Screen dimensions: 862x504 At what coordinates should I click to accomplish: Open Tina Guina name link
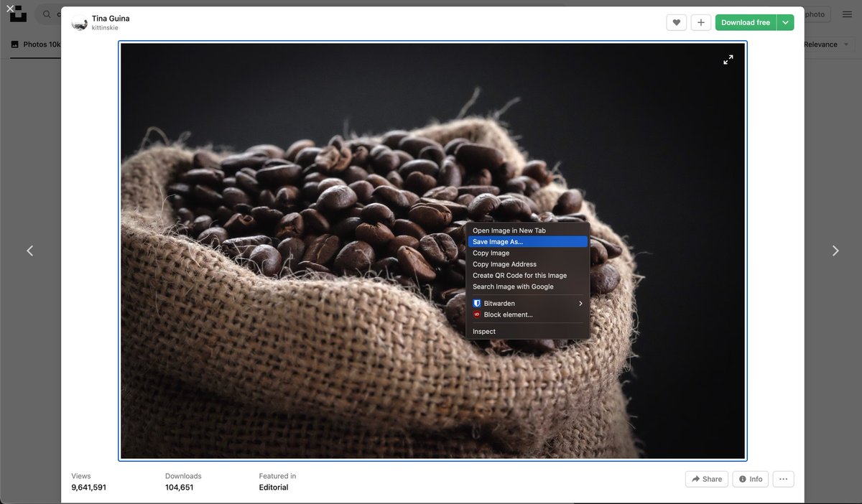[x=111, y=18]
